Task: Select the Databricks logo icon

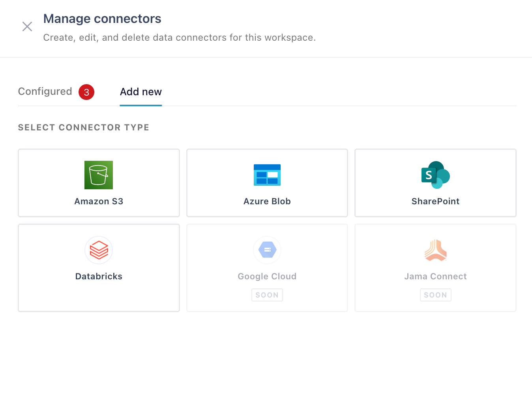Action: tap(99, 250)
